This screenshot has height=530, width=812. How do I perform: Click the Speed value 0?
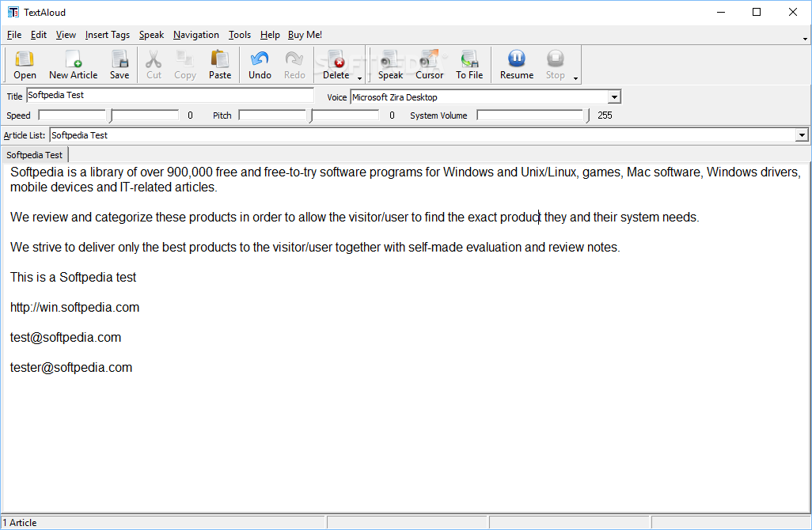click(190, 115)
